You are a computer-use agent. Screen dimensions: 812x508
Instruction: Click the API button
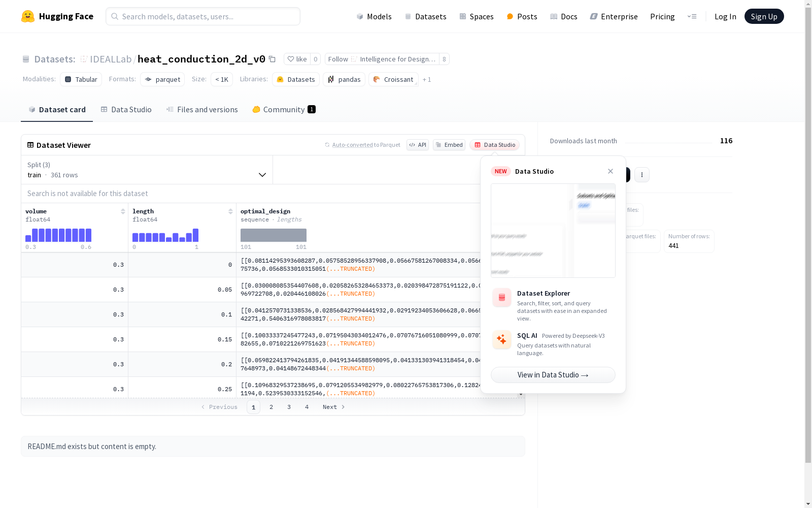(x=418, y=145)
